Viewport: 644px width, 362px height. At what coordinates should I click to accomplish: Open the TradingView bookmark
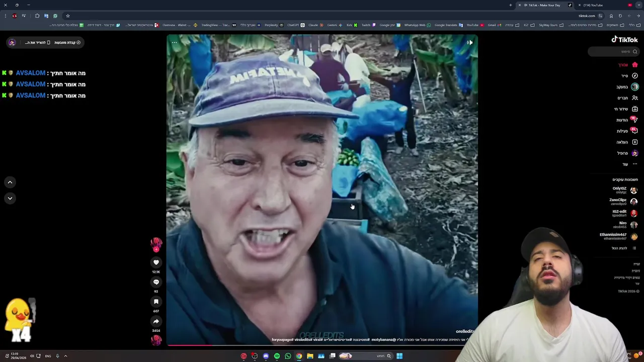pyautogui.click(x=218, y=25)
